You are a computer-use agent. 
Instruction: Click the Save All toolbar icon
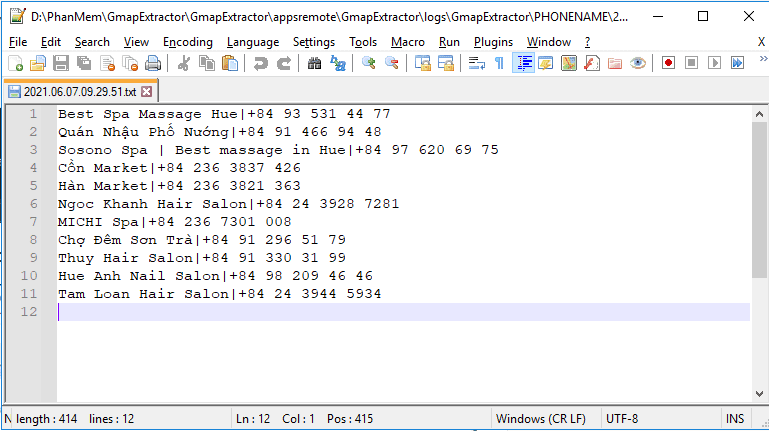(x=84, y=63)
